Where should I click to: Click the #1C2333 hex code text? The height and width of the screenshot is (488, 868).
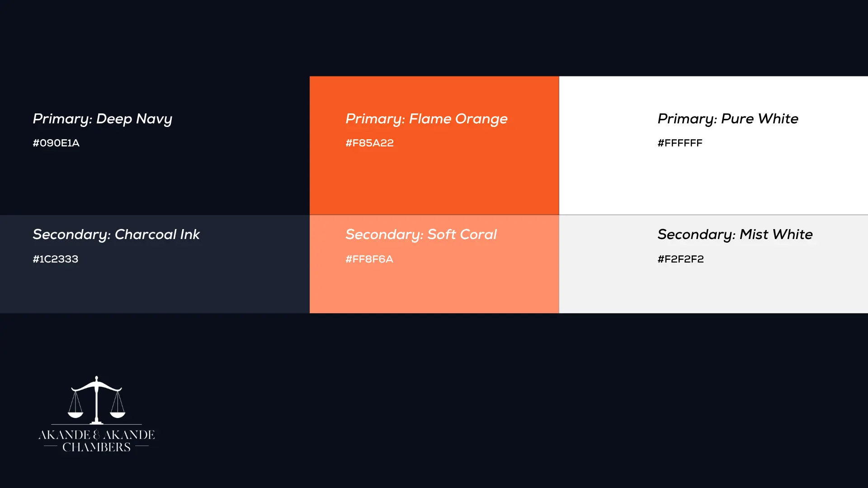[x=55, y=259]
